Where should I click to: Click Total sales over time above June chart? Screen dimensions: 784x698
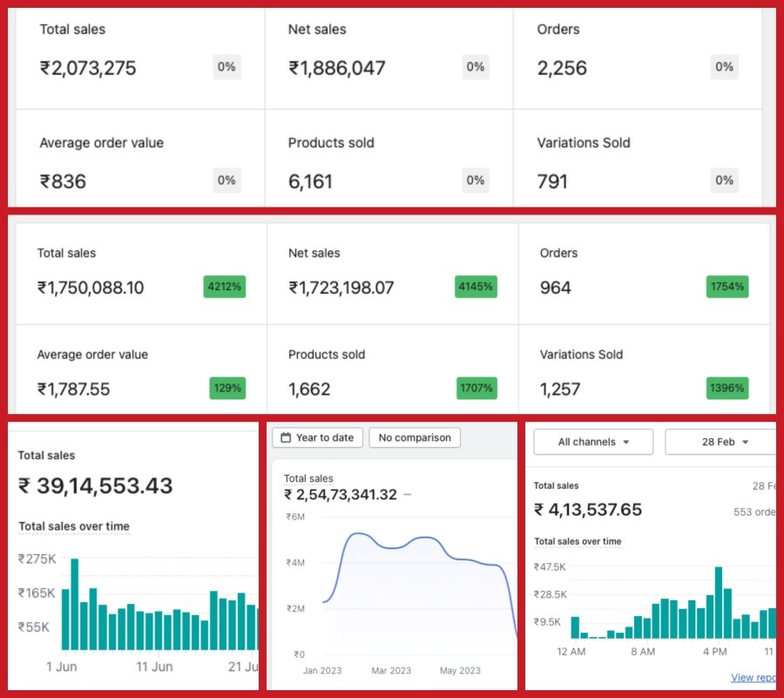(x=74, y=526)
